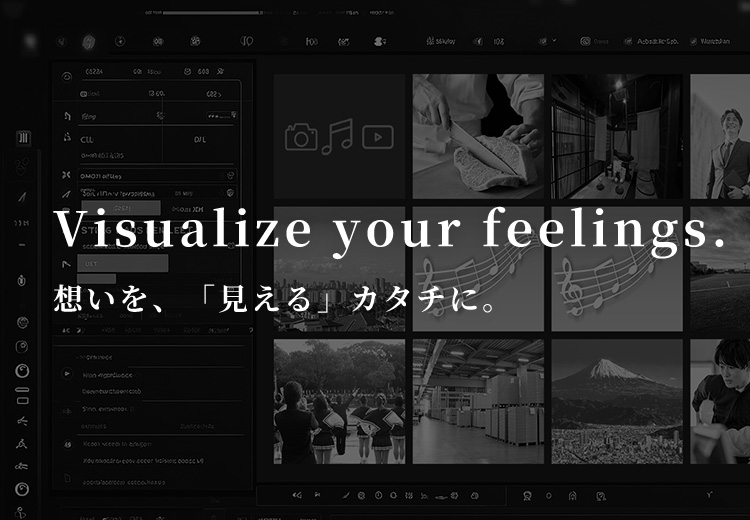The image size is (750, 520).
Task: Click the rewind icon in bottom toolbar
Action: (x=296, y=495)
